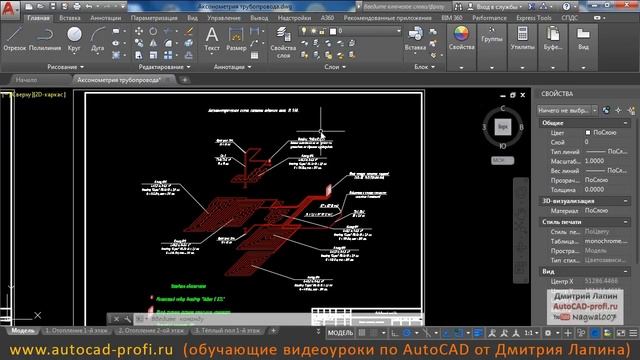Collapse the 3D-визуализация section
The image size is (640, 360).
pyautogui.click(x=625, y=201)
